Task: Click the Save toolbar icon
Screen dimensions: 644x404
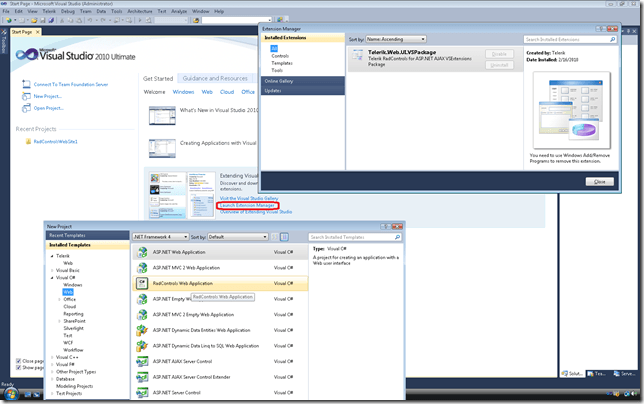Action: point(43,20)
